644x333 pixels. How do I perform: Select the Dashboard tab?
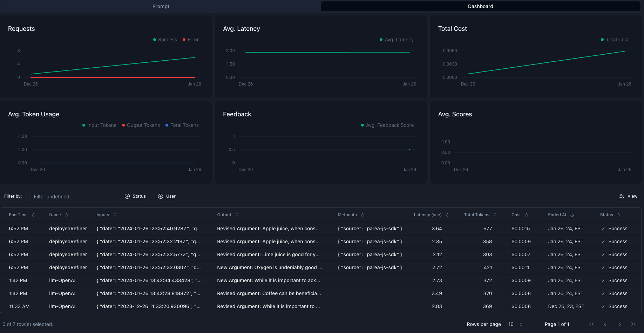tap(480, 6)
